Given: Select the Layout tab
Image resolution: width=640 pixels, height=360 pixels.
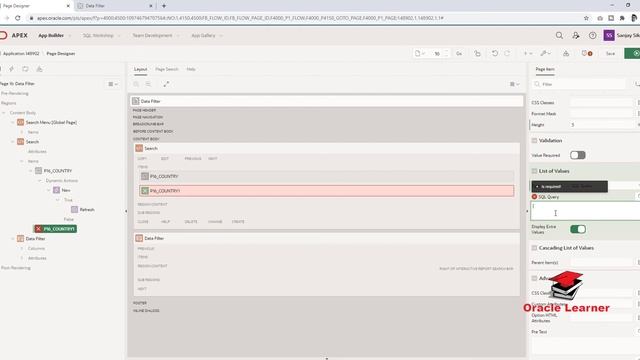Looking at the screenshot, I should pyautogui.click(x=140, y=69).
